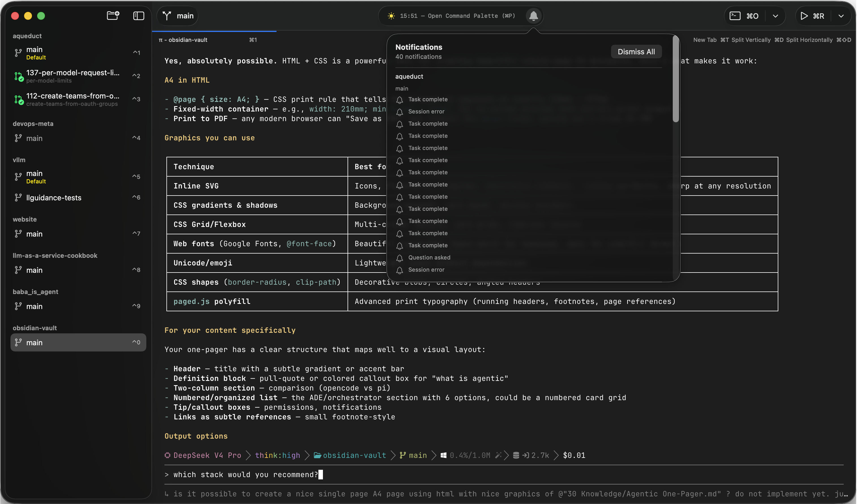Click branch icon of devops-meta main
This screenshot has width=857, height=504.
click(18, 138)
